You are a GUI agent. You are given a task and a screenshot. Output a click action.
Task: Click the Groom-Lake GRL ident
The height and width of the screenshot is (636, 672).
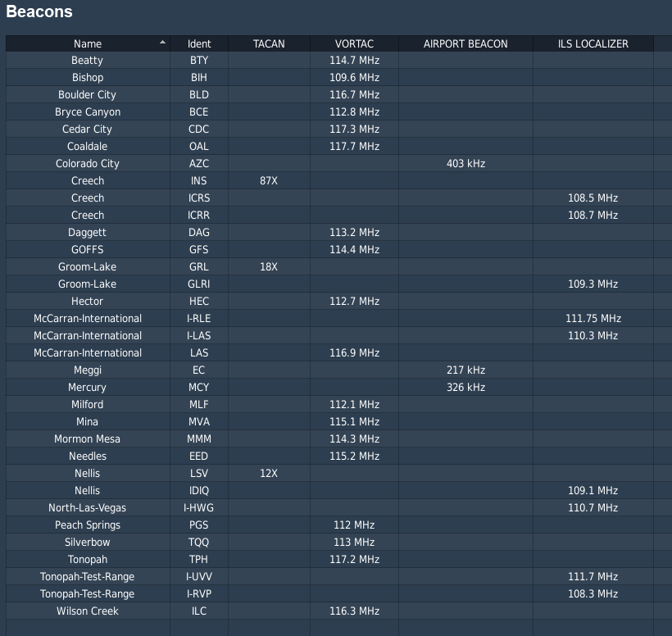coord(199,267)
